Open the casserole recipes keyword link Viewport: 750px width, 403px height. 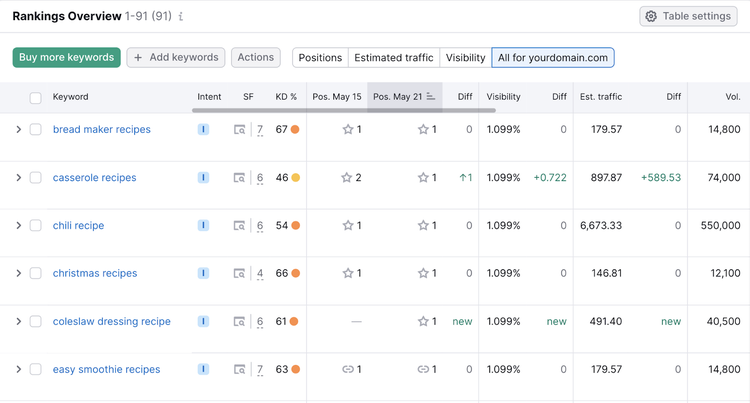click(95, 177)
